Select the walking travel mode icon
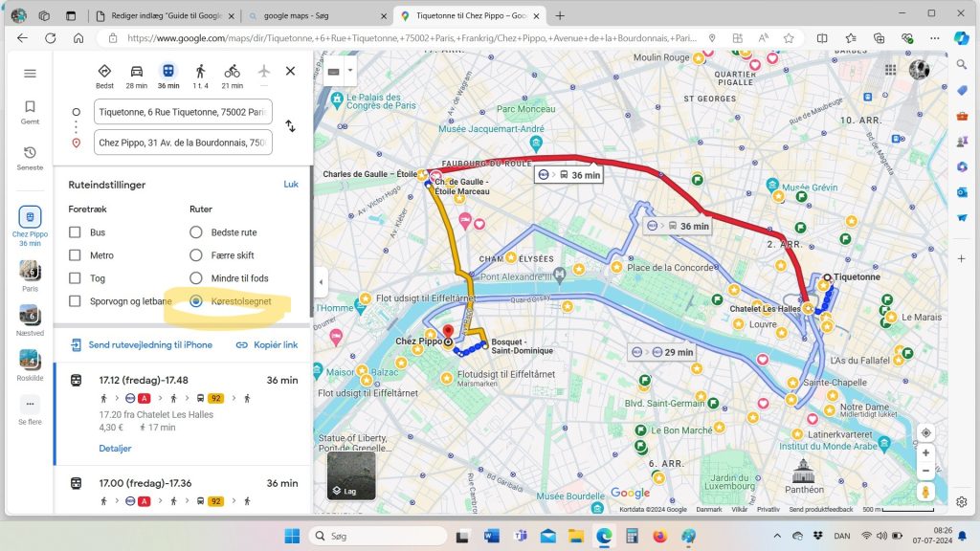 tap(200, 73)
